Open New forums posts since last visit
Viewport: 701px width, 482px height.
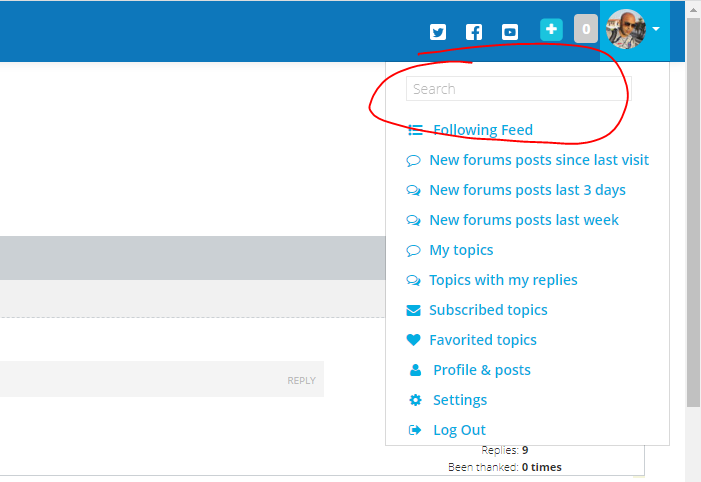[539, 160]
